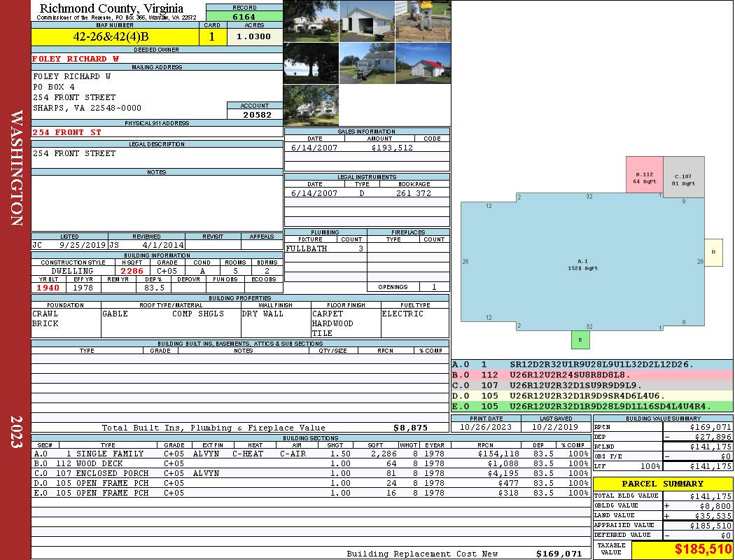Click the floor finish HARDWOOD
Image resolution: width=735 pixels, height=560 pixels.
point(332,323)
